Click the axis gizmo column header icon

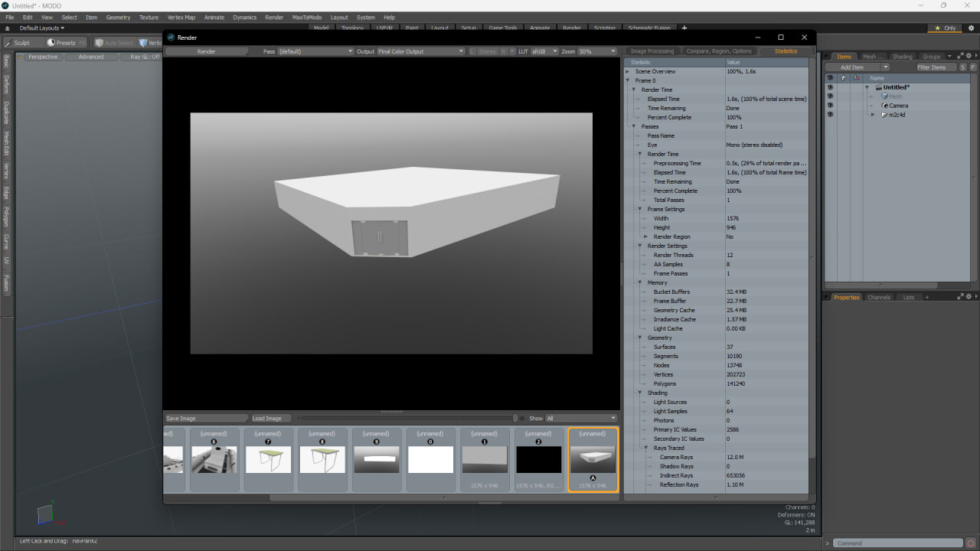click(857, 78)
